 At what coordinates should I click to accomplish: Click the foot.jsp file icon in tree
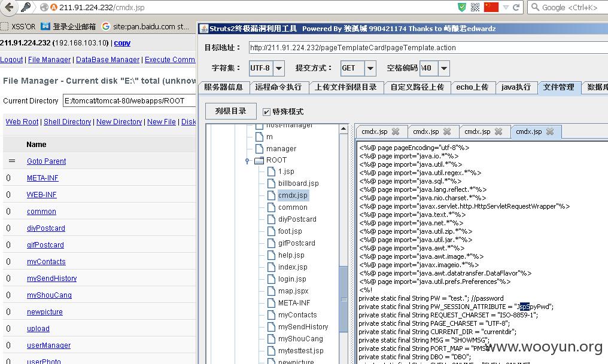[272, 231]
